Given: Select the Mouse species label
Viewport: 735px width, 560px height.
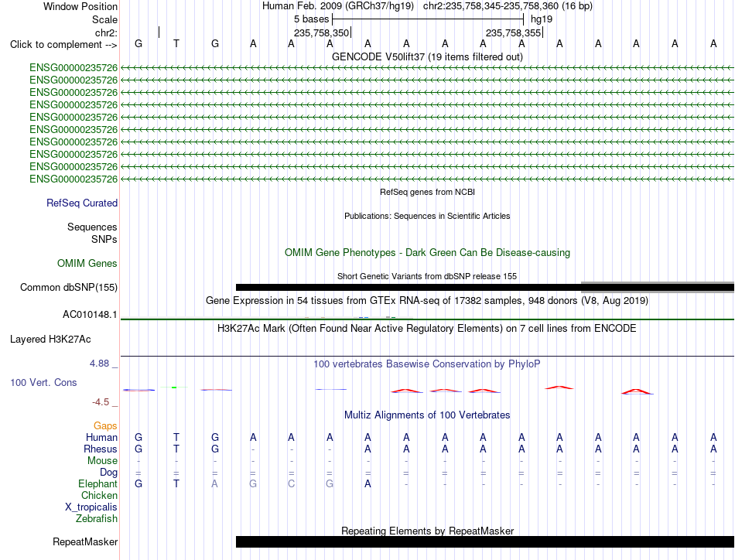Looking at the screenshot, I should tap(102, 461).
